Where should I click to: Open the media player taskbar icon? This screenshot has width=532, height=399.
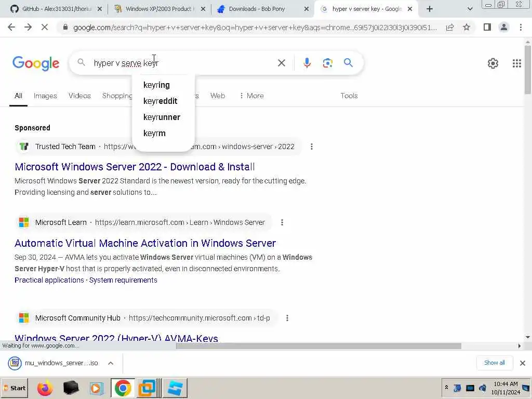[96, 388]
